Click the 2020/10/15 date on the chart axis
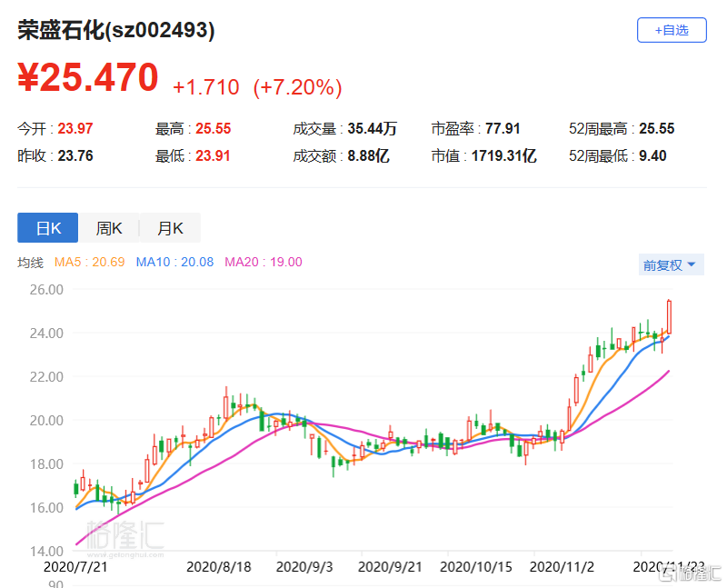This screenshot has width=727, height=588. coord(476,567)
